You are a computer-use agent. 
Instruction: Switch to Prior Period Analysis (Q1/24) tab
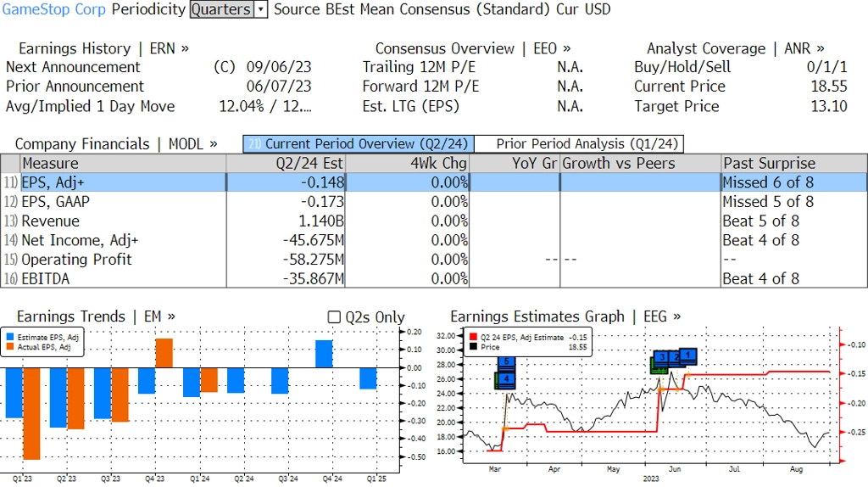pyautogui.click(x=580, y=144)
